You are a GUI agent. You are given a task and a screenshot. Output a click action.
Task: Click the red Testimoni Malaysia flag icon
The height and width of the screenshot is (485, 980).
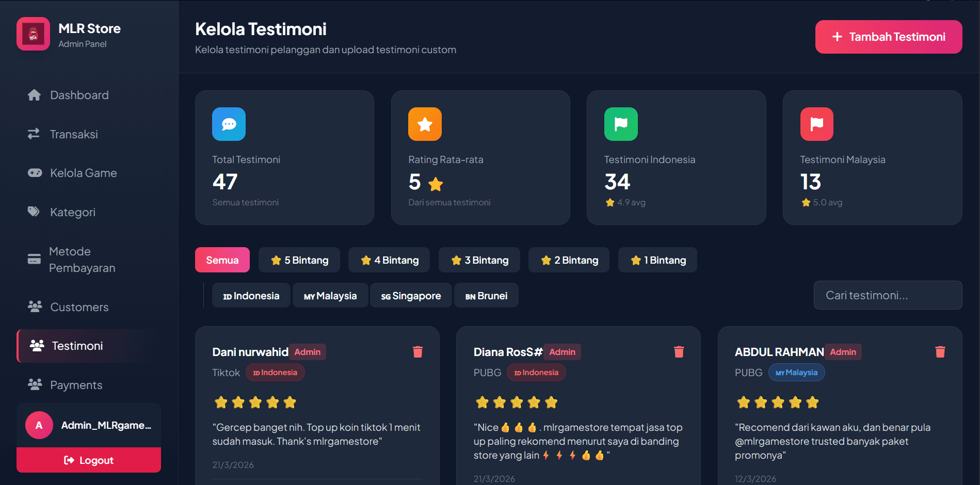tap(816, 124)
